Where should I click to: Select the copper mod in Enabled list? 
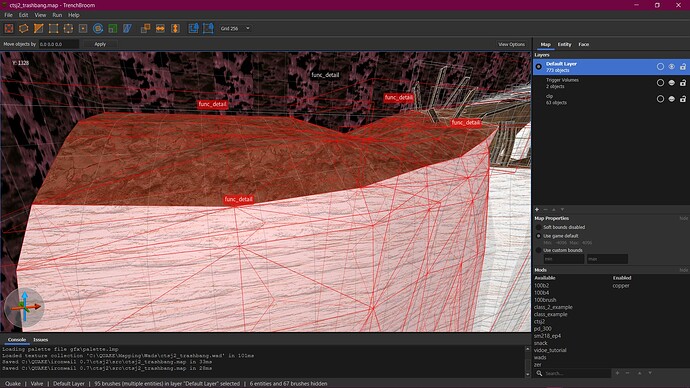(x=620, y=286)
